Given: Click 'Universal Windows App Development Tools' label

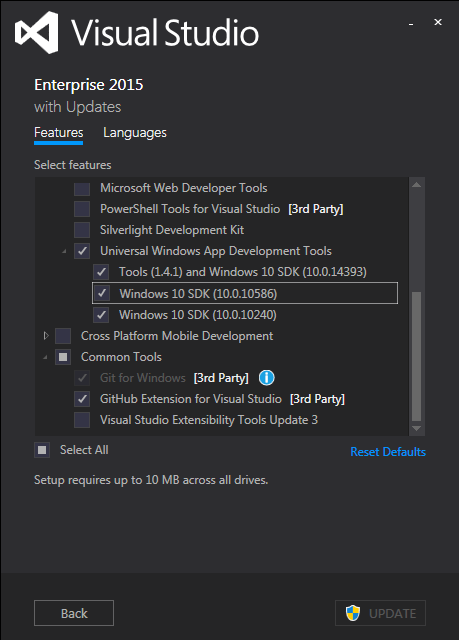Looking at the screenshot, I should [x=216, y=251].
